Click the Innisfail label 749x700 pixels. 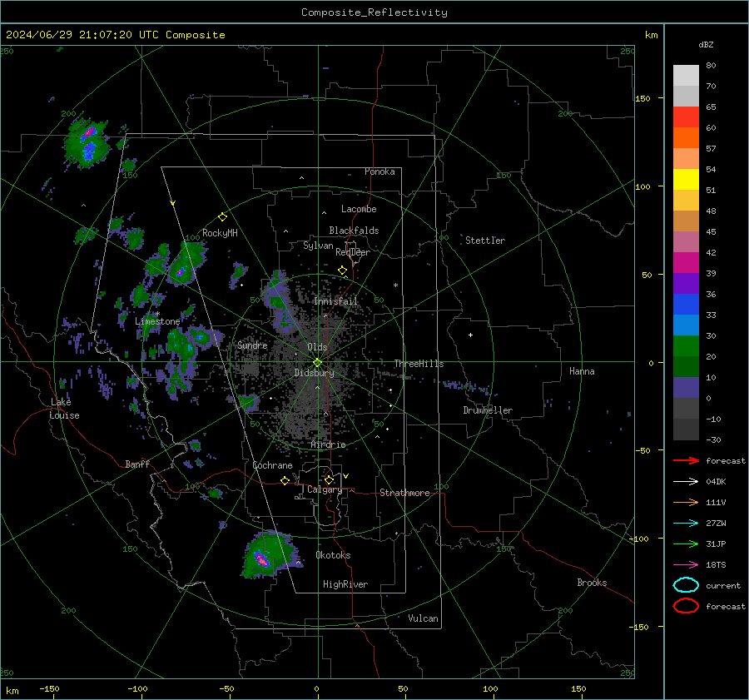pos(335,301)
